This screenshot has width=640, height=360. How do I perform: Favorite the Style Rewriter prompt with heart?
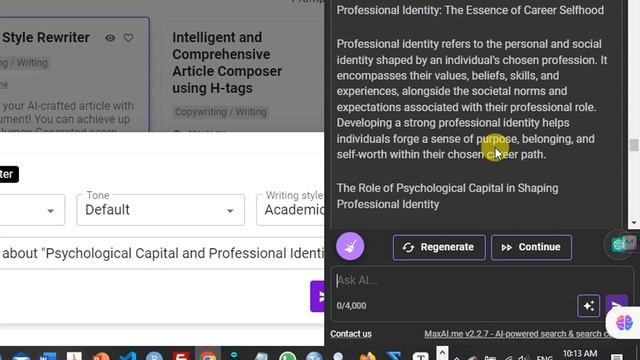point(129,38)
